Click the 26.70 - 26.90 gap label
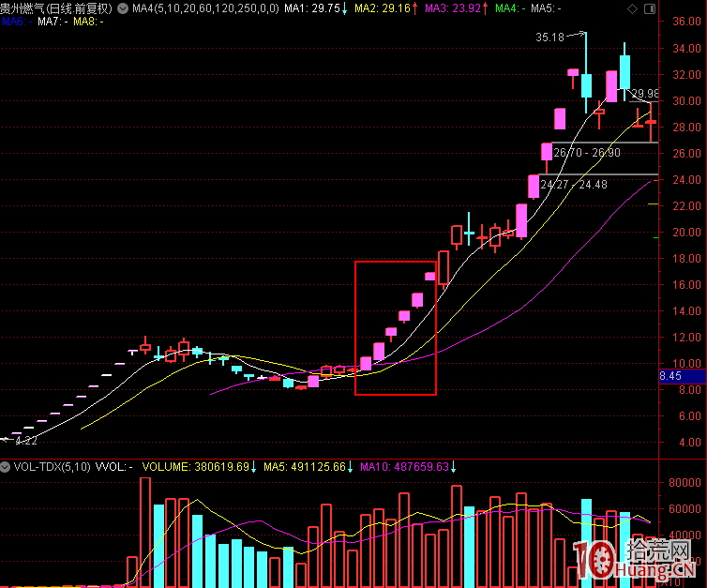This screenshot has width=707, height=588. pos(587,153)
